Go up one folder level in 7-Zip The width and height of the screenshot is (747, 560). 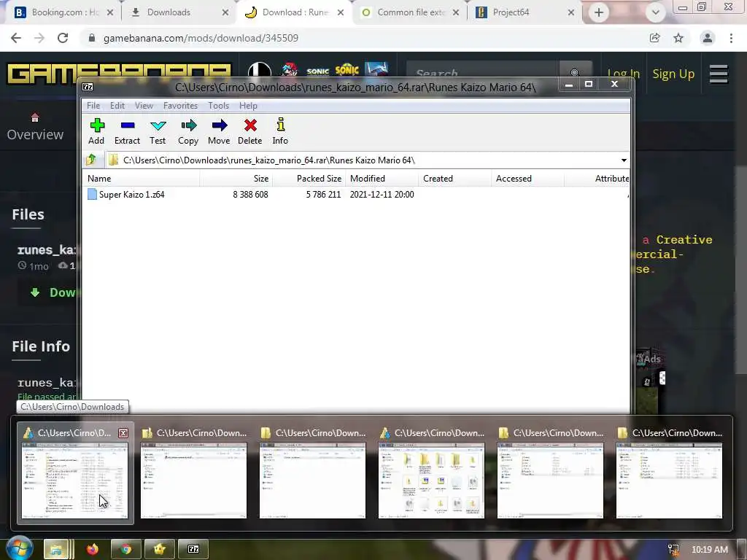click(91, 160)
